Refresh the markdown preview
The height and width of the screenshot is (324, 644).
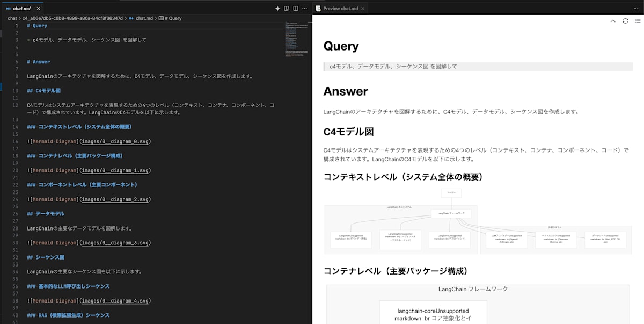tap(625, 21)
